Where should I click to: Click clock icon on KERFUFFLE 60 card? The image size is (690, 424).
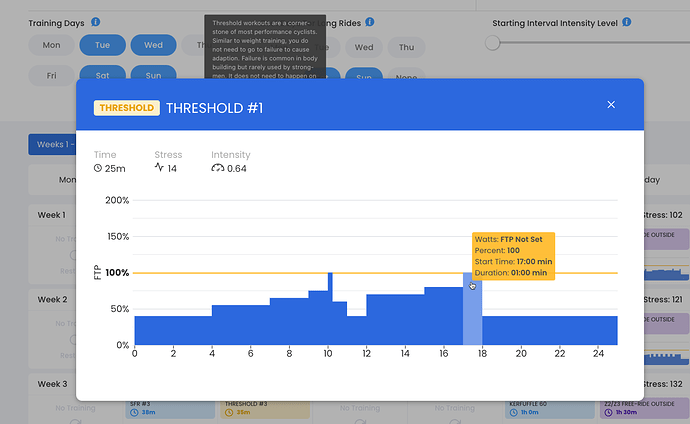click(x=514, y=413)
